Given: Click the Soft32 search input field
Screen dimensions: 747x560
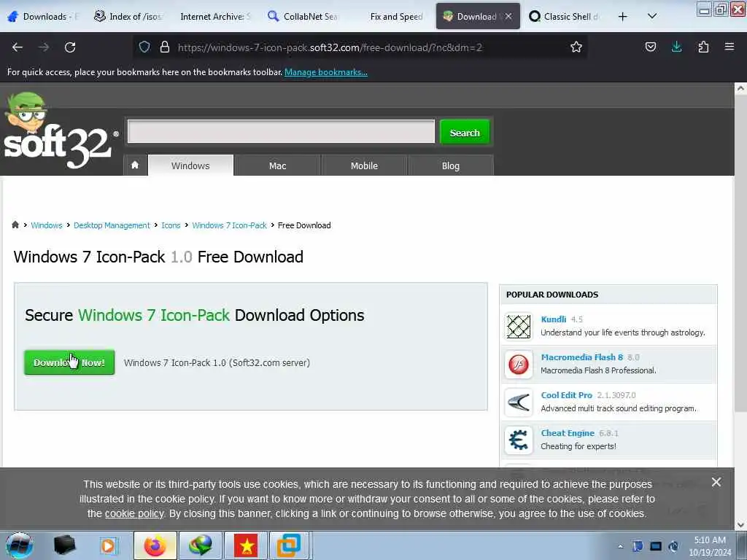Looking at the screenshot, I should pos(281,131).
